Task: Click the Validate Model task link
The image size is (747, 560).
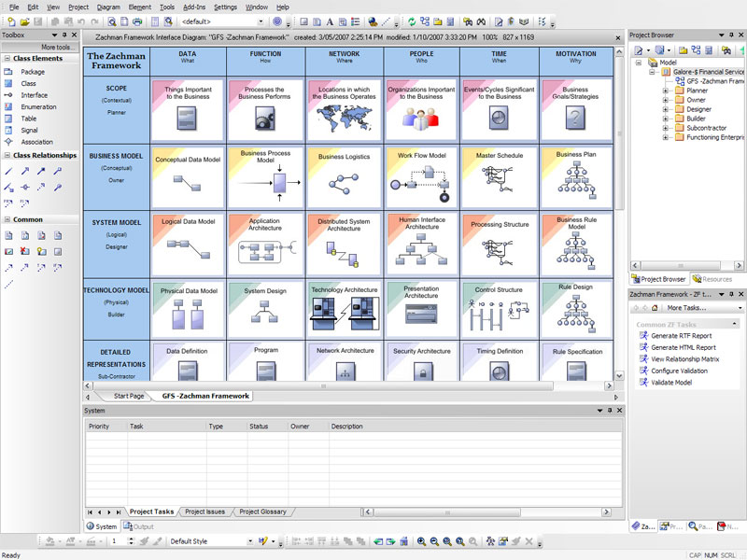Action: point(670,382)
